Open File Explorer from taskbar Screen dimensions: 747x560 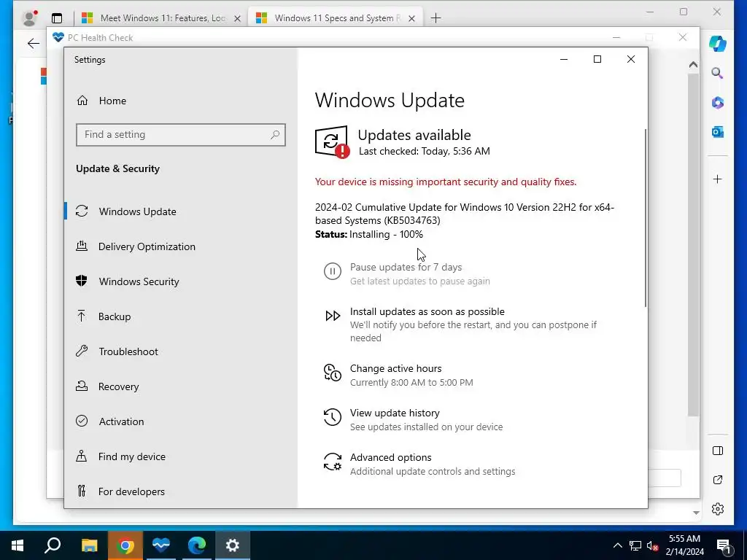click(89, 545)
